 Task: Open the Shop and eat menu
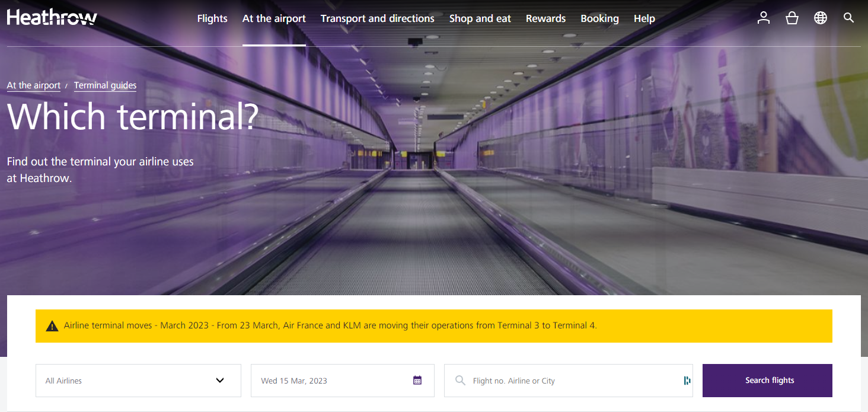coord(480,18)
